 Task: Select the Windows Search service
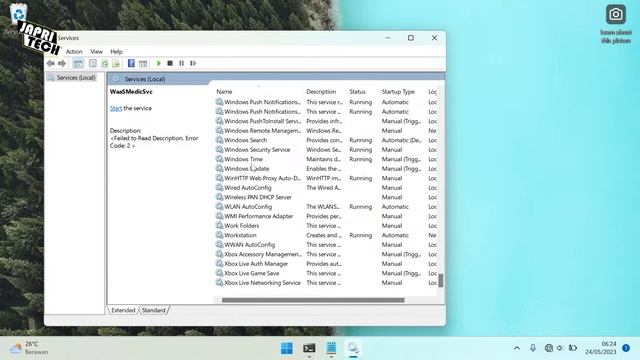[327, 140]
